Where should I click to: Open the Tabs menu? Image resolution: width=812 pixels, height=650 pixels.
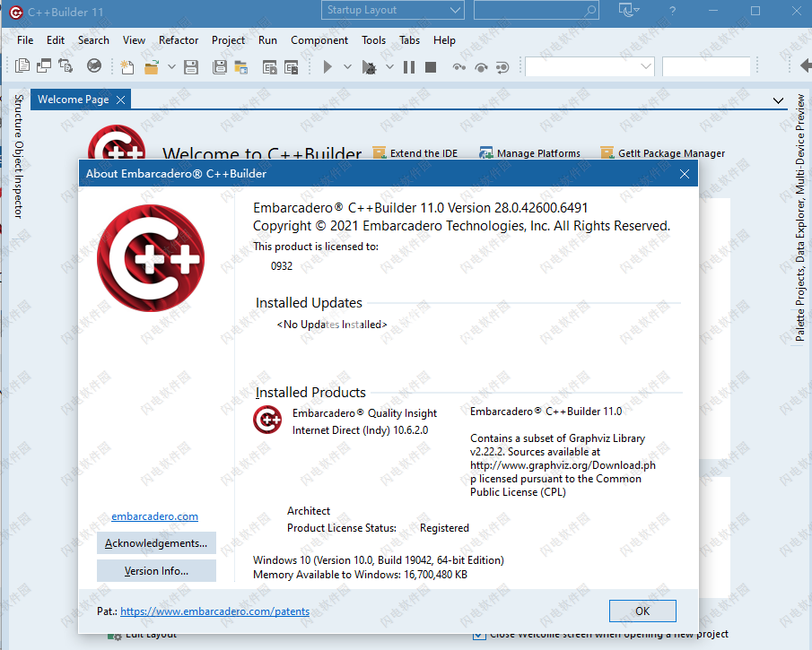point(410,40)
